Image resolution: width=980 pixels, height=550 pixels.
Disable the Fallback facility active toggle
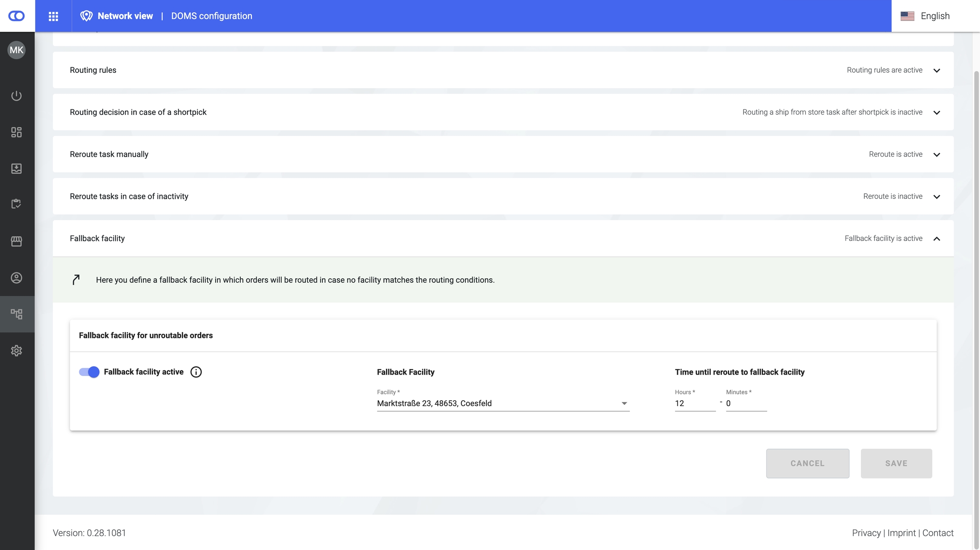(x=89, y=372)
